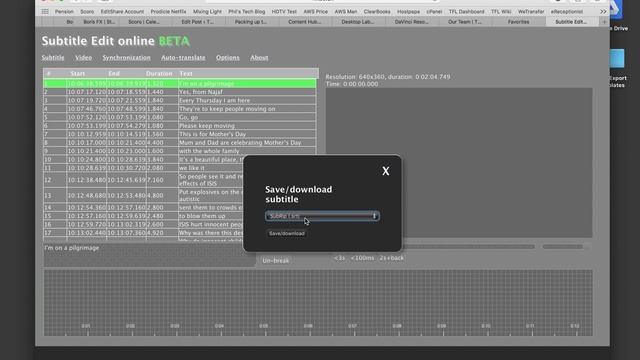Show more bookmarks with the >> chevron
Image resolution: width=640 pixels, height=360 pixels.
(x=603, y=11)
